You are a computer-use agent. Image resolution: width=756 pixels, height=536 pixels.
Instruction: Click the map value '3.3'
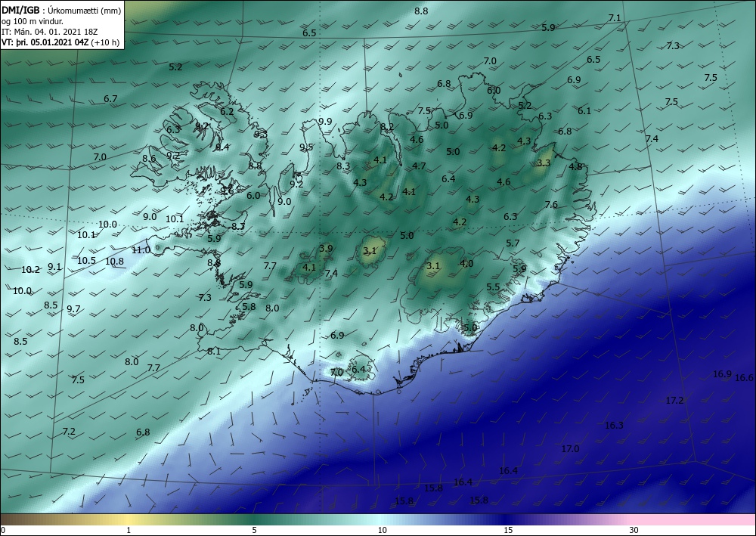tap(544, 163)
